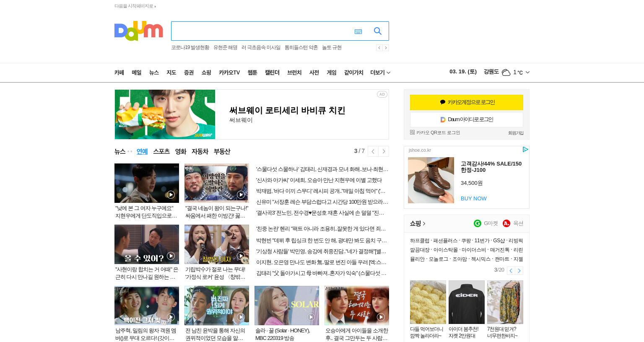Expand the 더보기 menu
Viewport: 644px width, 342px height.
point(380,73)
